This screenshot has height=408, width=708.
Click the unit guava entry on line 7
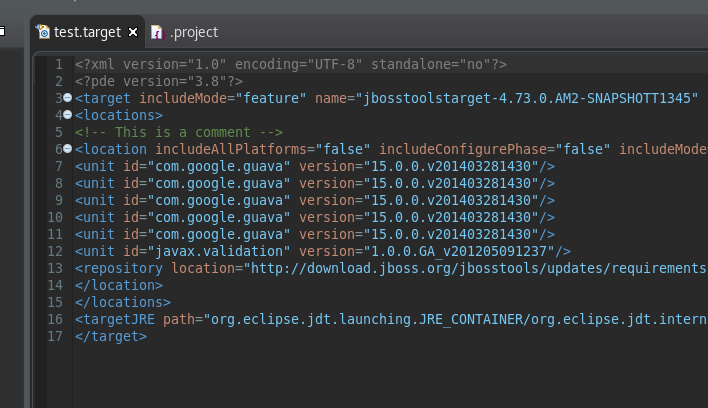pos(315,167)
